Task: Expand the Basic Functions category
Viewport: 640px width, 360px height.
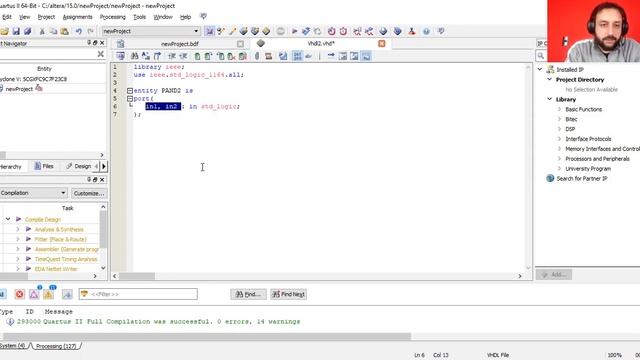Action: click(560, 109)
